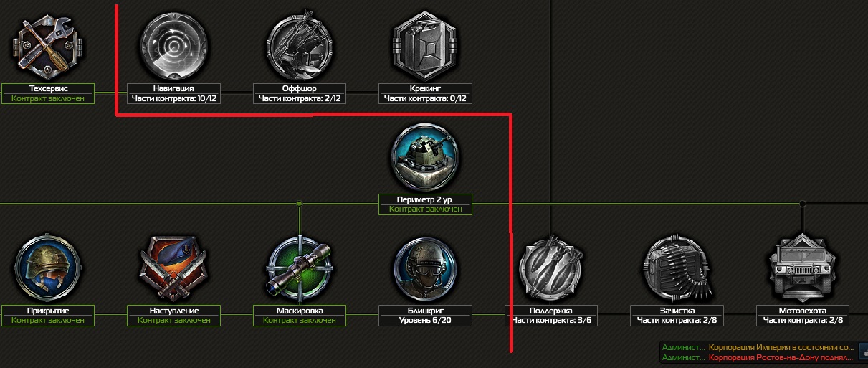Click the Поддержка Части контракта 3/6 label

(x=551, y=321)
